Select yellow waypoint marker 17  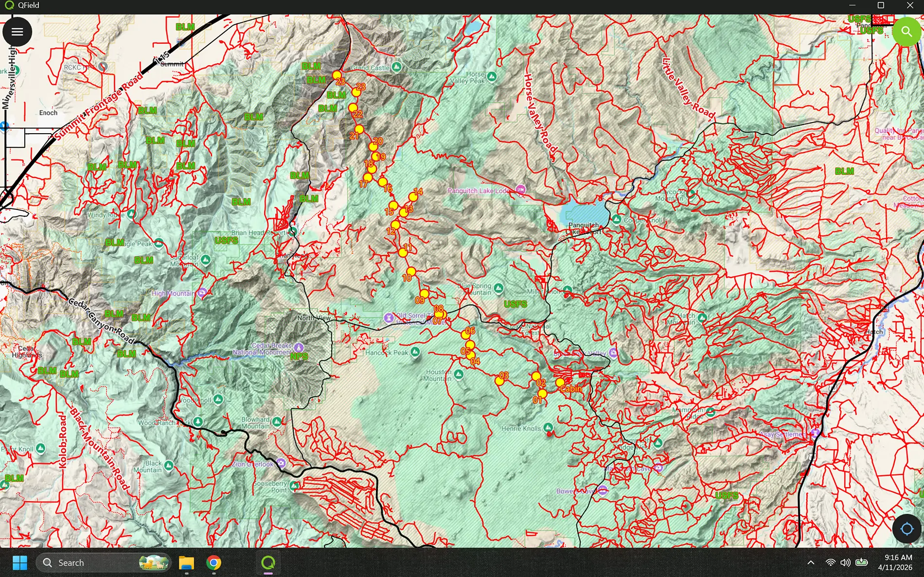368,177
